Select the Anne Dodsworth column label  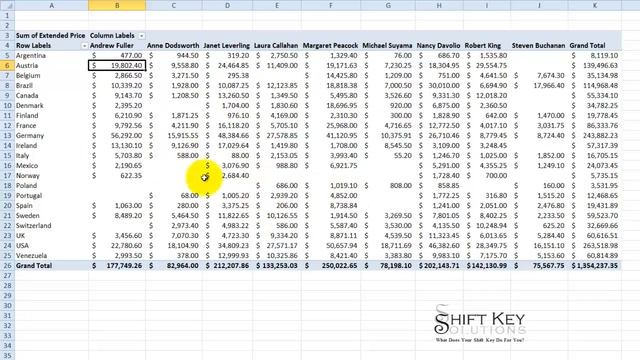[174, 46]
